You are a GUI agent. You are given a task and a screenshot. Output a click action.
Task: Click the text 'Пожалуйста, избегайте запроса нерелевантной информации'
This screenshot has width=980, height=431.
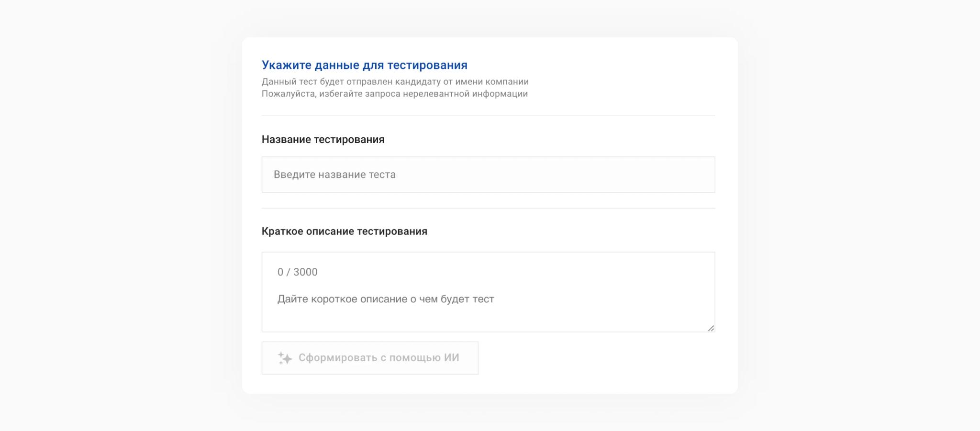coord(394,94)
